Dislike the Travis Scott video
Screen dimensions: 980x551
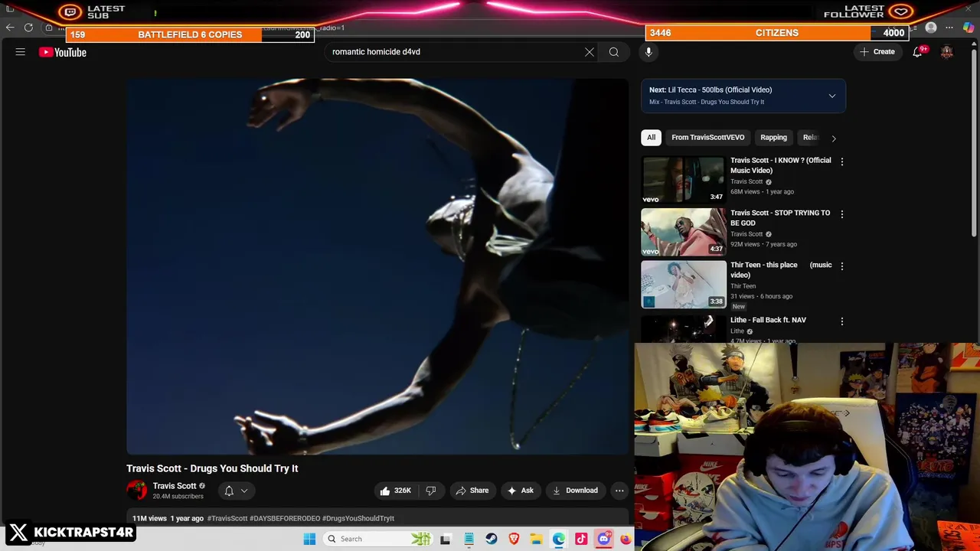tap(431, 491)
